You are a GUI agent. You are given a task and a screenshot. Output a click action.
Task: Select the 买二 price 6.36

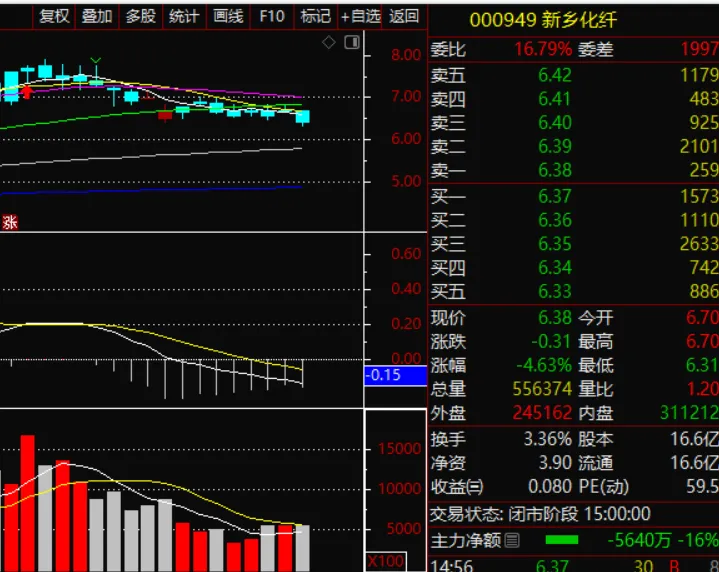click(555, 221)
